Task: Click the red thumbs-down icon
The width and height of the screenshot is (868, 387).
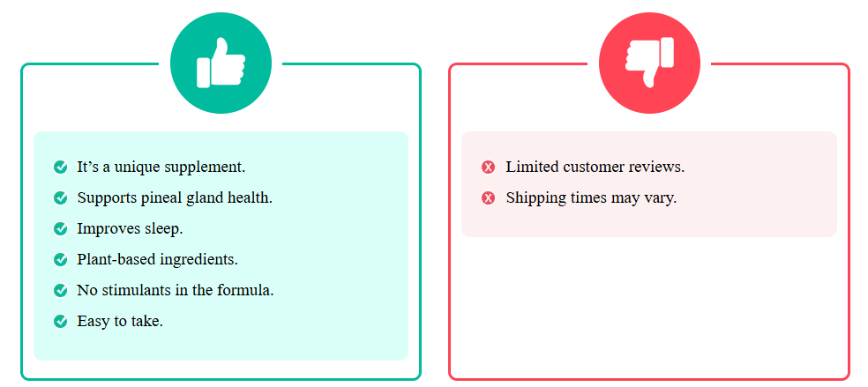Action: [649, 63]
